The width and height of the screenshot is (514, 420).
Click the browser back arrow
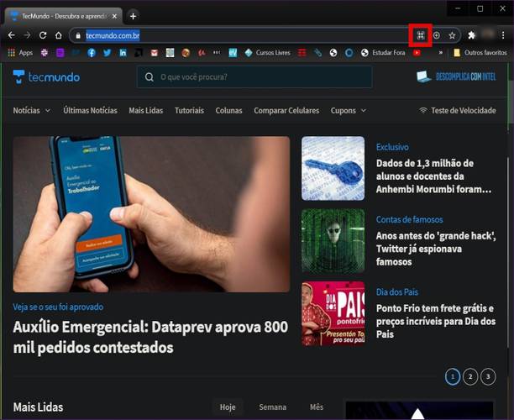click(12, 35)
